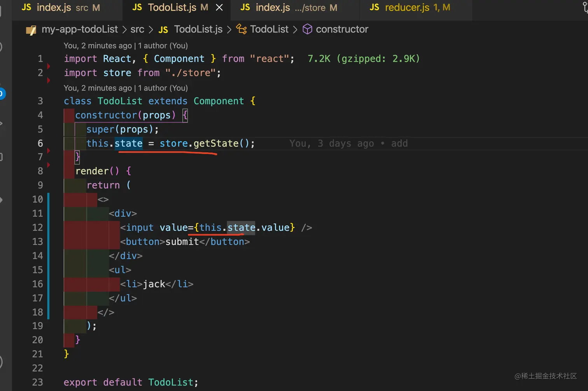Click the inline blame 'You, 3 days ago • add'
This screenshot has width=588, height=391.
348,144
